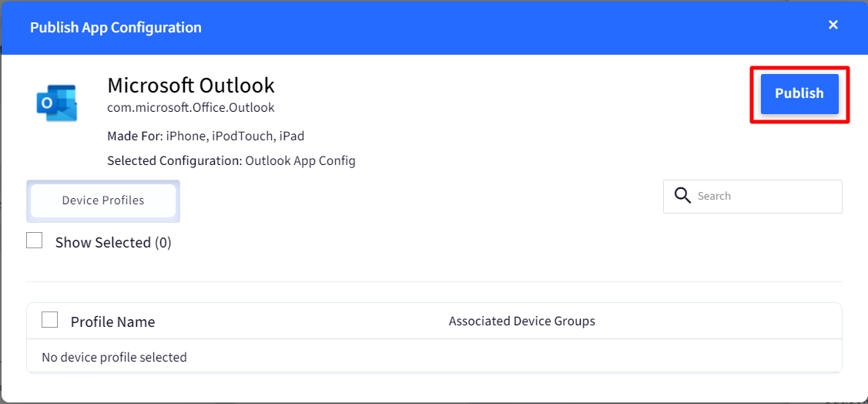Screen dimensions: 868x404
Task: Click the com.microsoft.Office.Outlook bundle identifier
Action: coord(190,107)
